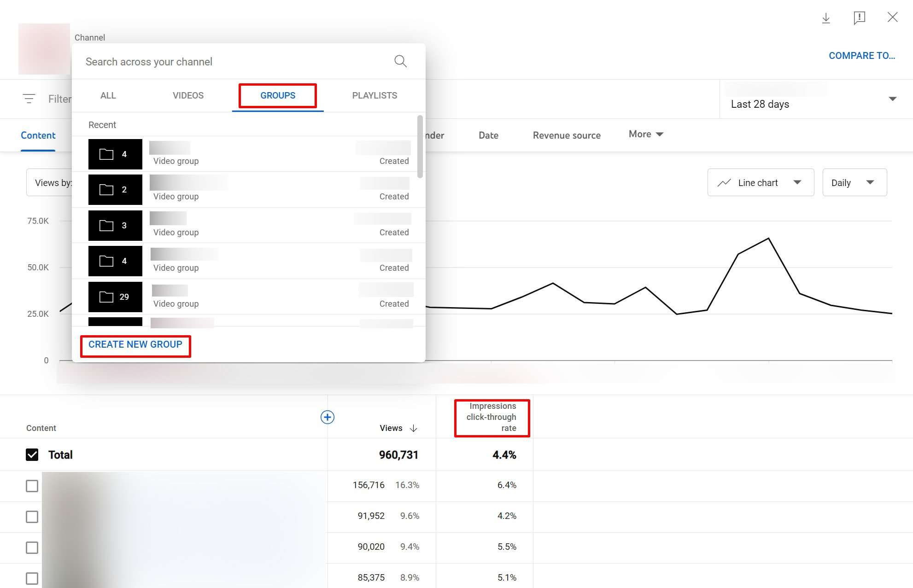Change the Daily granularity dropdown

coord(854,183)
